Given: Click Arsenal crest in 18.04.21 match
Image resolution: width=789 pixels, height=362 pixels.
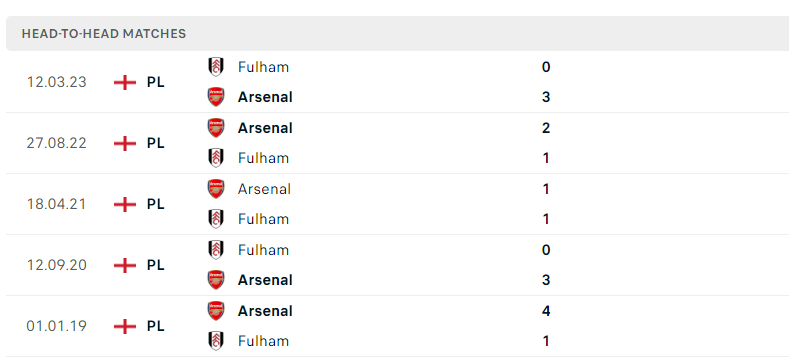Looking at the screenshot, I should click(216, 189).
